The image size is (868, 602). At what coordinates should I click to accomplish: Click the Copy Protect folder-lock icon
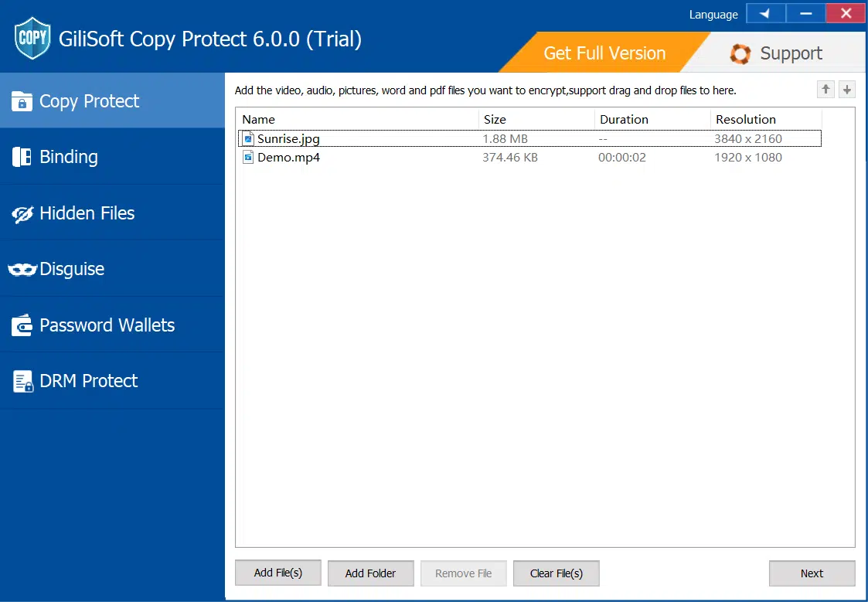tap(22, 101)
